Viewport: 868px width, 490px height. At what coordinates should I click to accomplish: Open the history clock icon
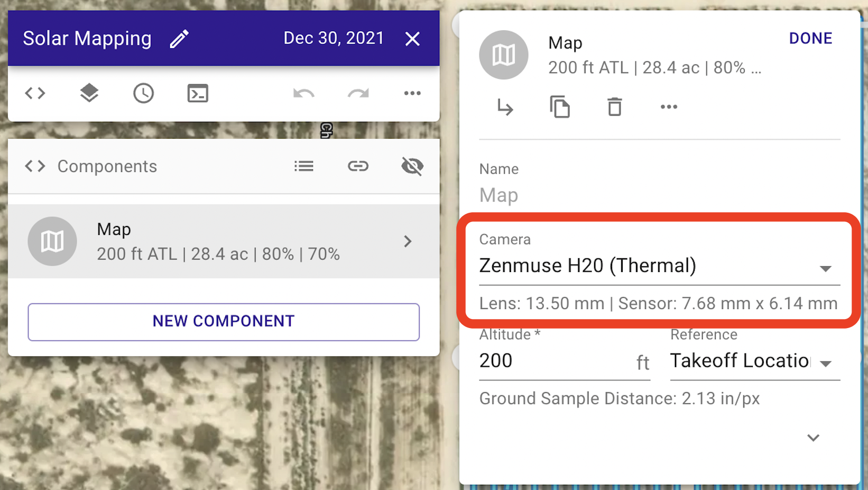[143, 93]
